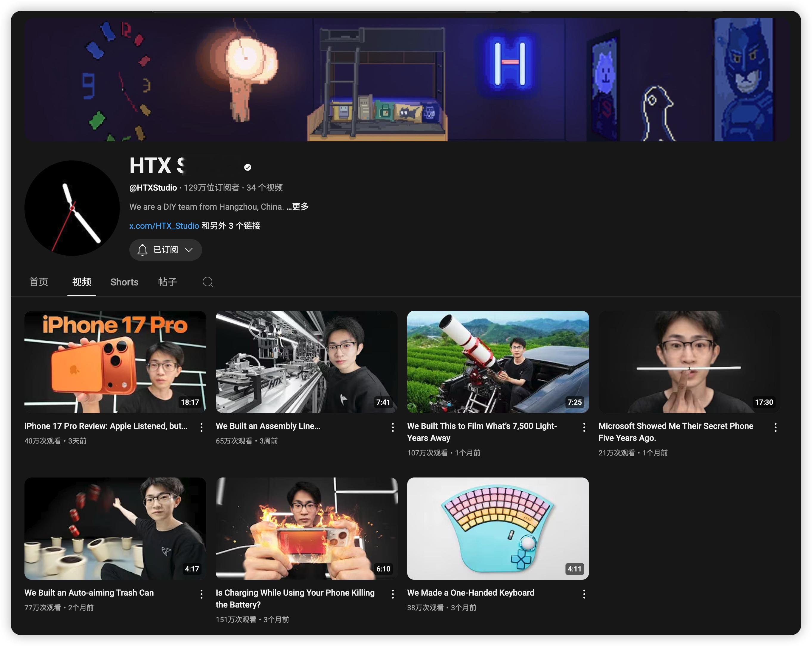The image size is (812, 646).
Task: Play the blue one-handed keyboard thumbnail
Action: (x=498, y=528)
